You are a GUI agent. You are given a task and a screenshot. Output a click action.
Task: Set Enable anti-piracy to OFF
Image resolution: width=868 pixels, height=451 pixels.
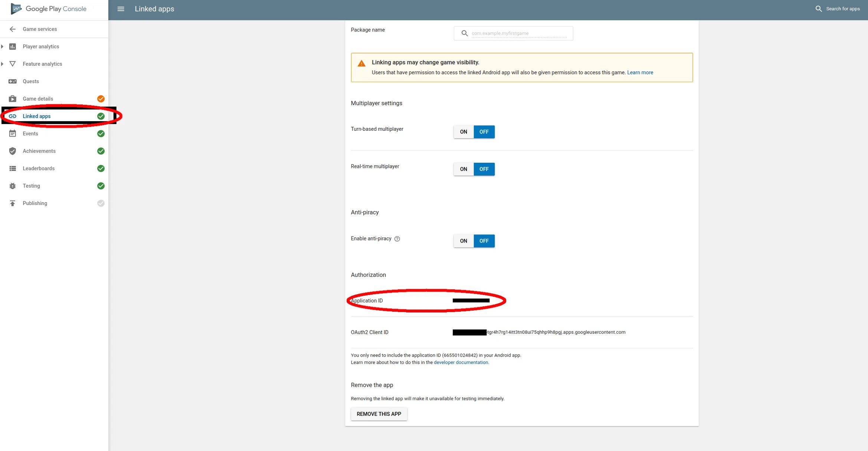pyautogui.click(x=484, y=241)
